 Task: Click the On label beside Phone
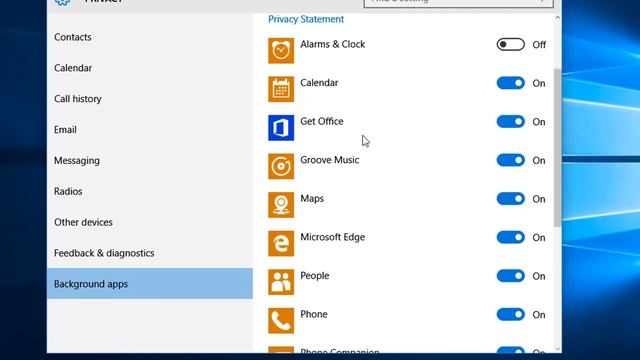click(539, 315)
